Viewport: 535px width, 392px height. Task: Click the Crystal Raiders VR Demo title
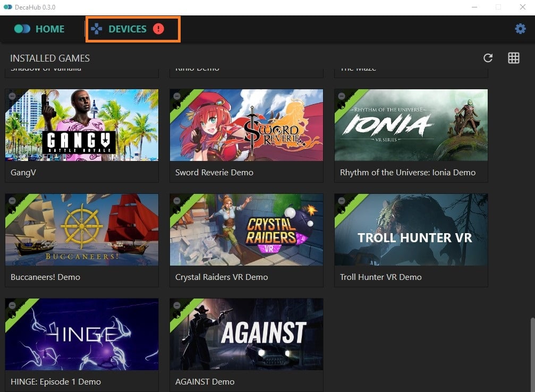[222, 277]
